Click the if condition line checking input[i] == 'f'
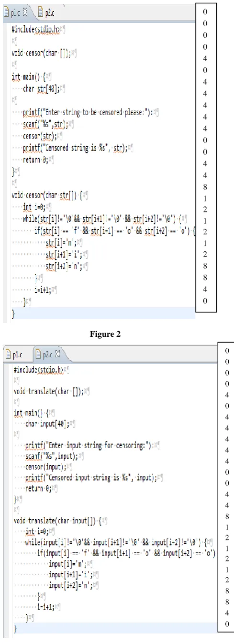234x644 pixels. 126,553
